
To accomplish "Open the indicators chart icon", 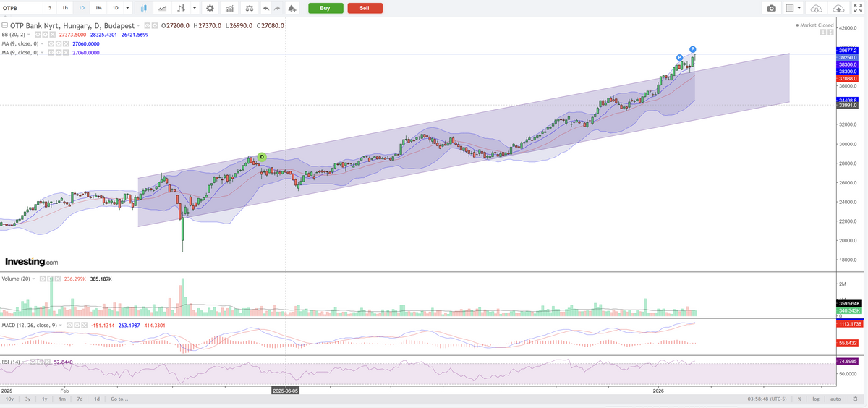I will tap(229, 8).
